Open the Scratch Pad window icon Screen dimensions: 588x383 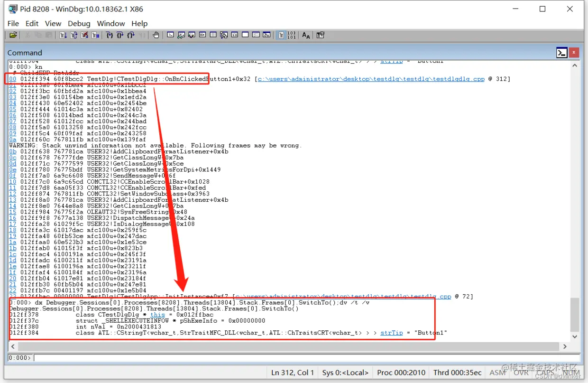[245, 35]
